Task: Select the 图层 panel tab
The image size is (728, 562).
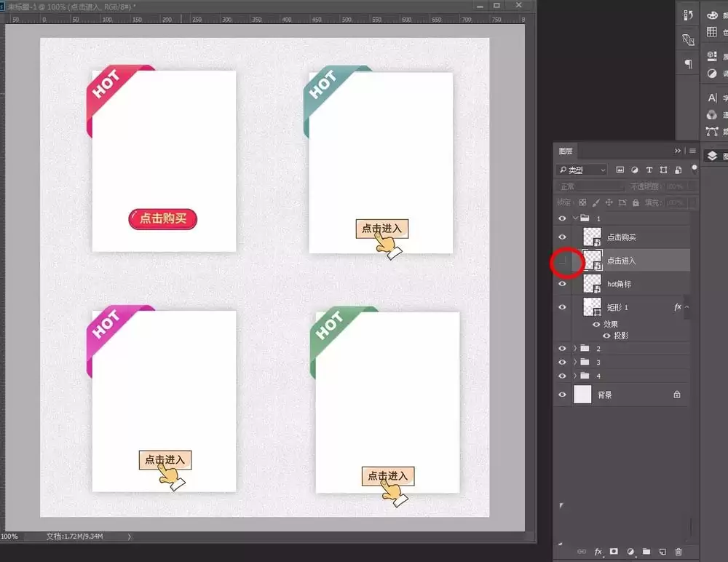Action: coord(566,151)
